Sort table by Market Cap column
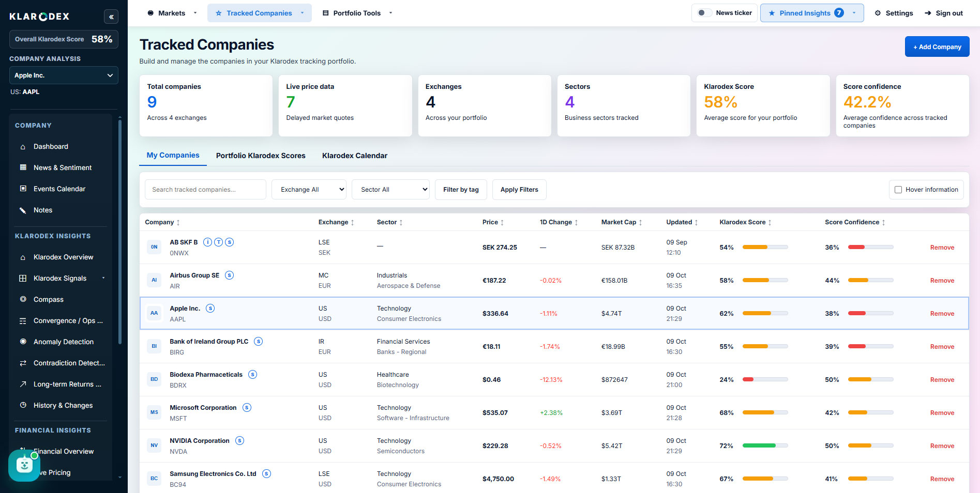This screenshot has width=980, height=493. [x=622, y=222]
